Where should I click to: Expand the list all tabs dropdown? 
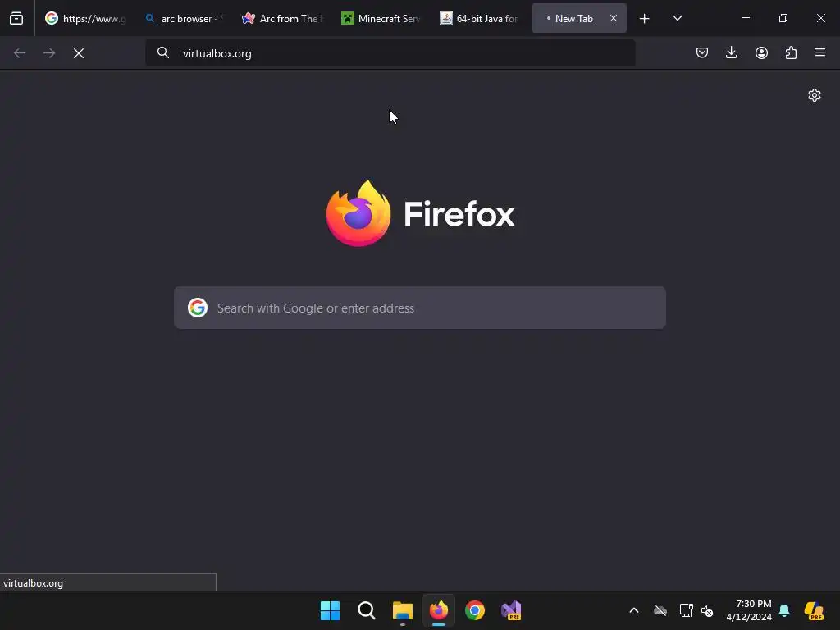(677, 18)
